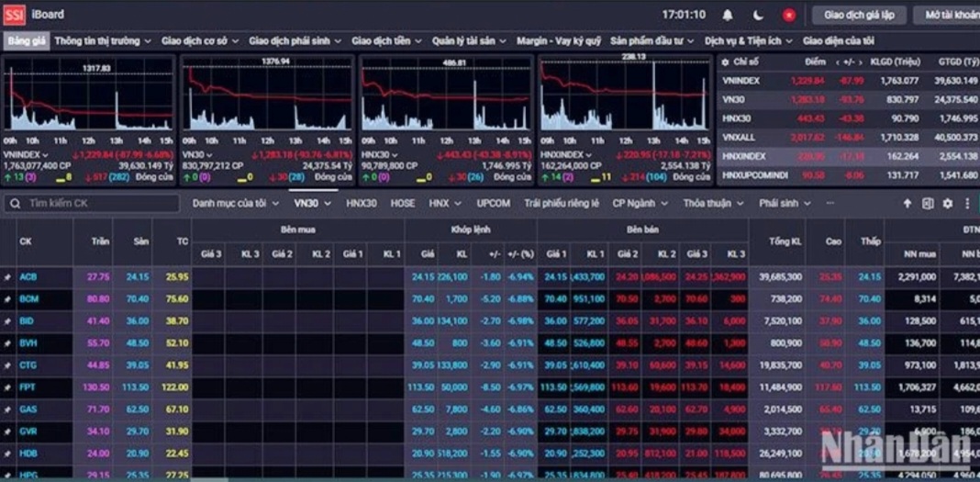The height and width of the screenshot is (482, 980).
Task: Open price board vertical-dots options menu
Action: coord(967,203)
